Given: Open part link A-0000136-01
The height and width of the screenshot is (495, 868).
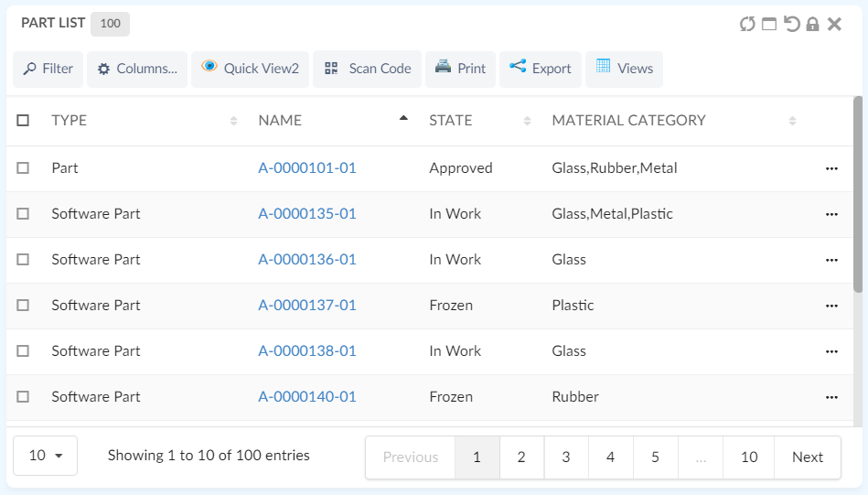Looking at the screenshot, I should point(307,260).
